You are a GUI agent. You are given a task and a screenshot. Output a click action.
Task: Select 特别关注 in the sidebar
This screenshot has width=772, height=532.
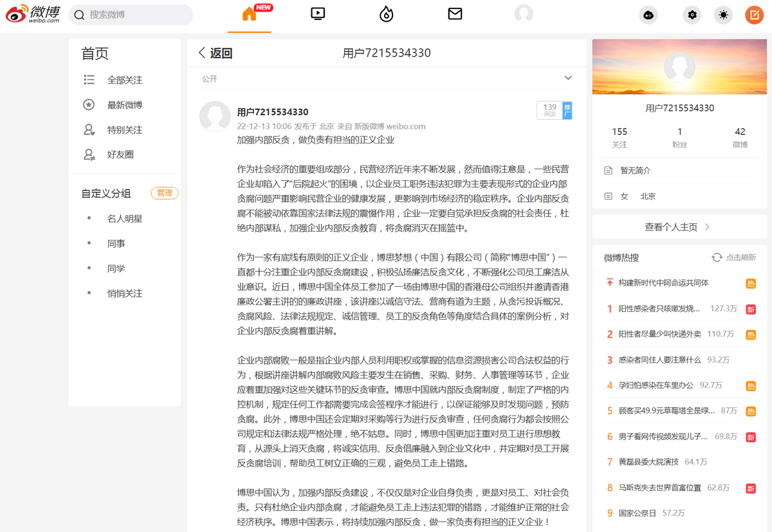pos(125,130)
